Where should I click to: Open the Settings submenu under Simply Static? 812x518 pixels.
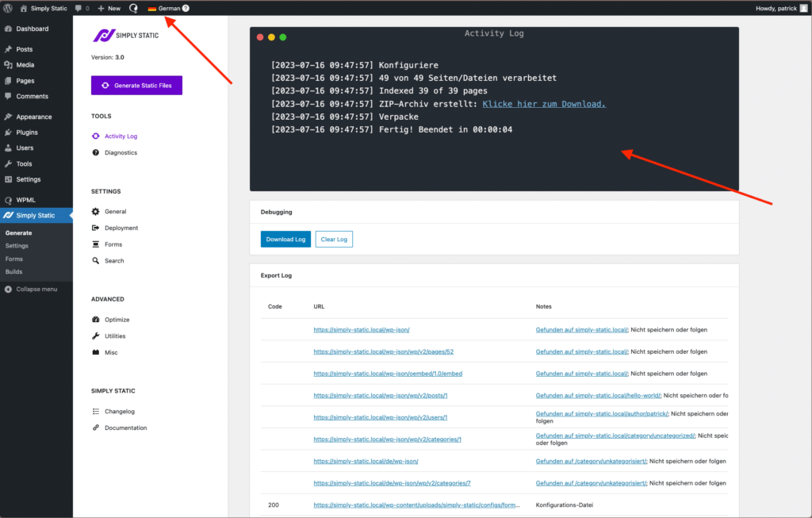17,246
